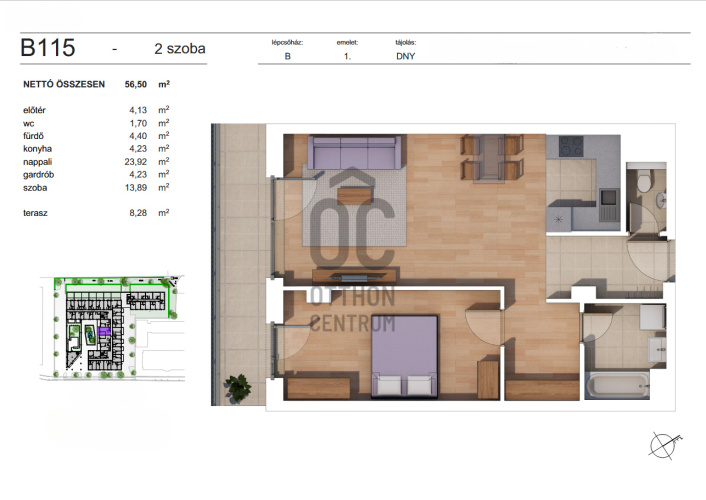Click the "NETTÓ ÖSSZESEN" total area label

(x=63, y=85)
